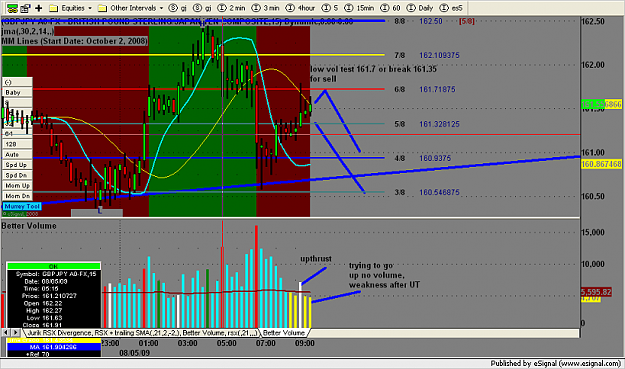Open the Equities folder dropdown

(x=71, y=8)
